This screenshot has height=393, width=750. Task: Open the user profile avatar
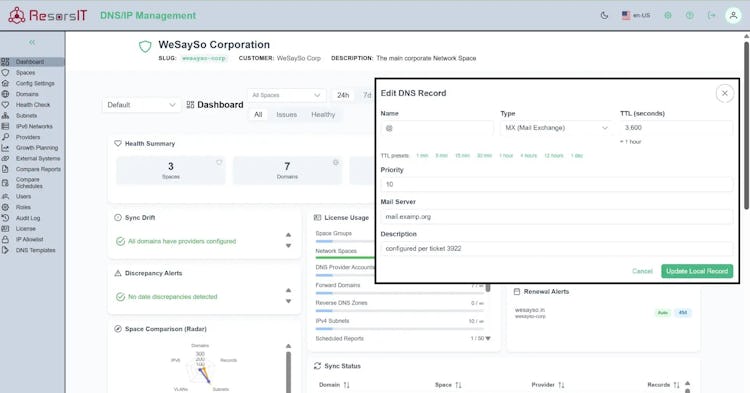tap(733, 15)
